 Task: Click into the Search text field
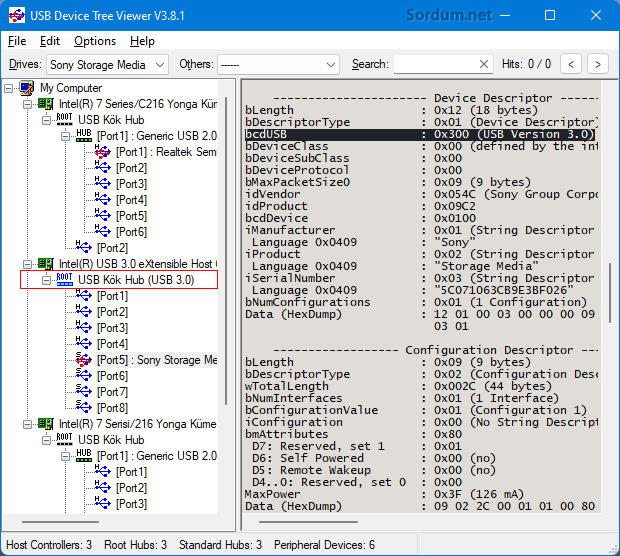pos(435,64)
